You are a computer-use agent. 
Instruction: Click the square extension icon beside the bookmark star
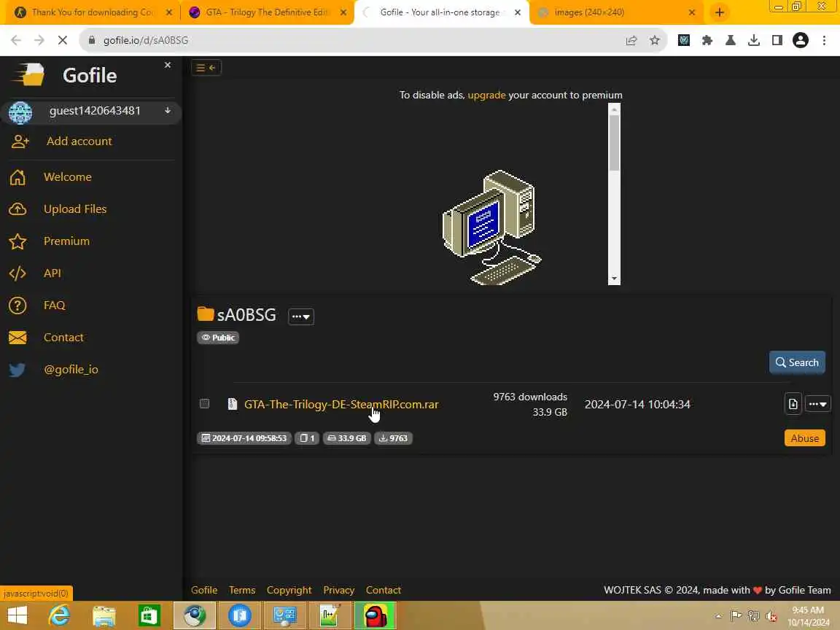pyautogui.click(x=683, y=40)
